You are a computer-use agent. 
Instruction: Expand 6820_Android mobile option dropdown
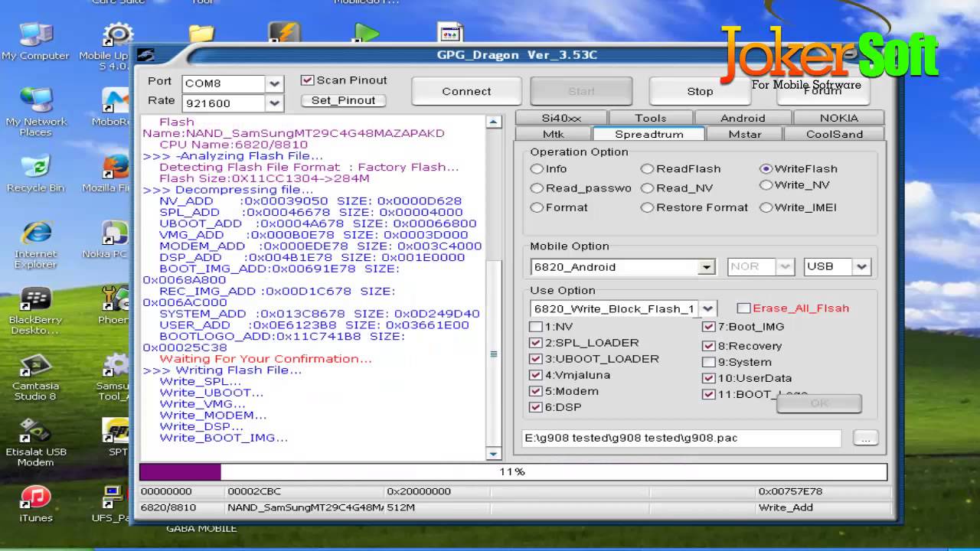(706, 267)
